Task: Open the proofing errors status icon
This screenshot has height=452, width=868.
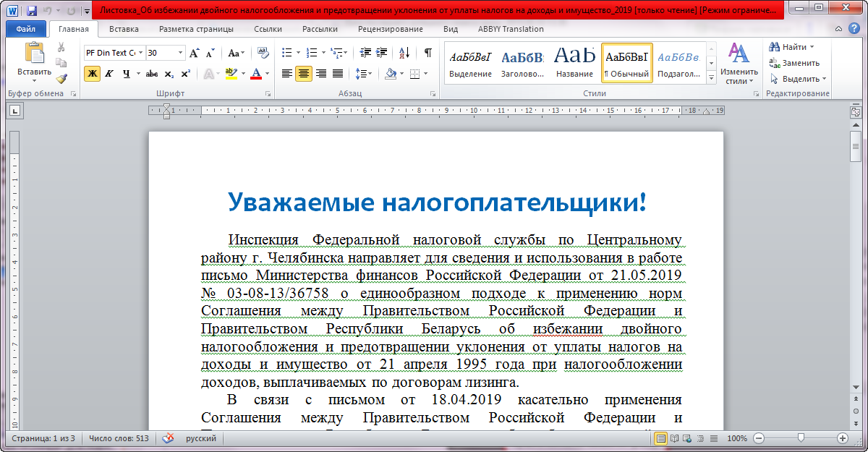Action: 169,438
